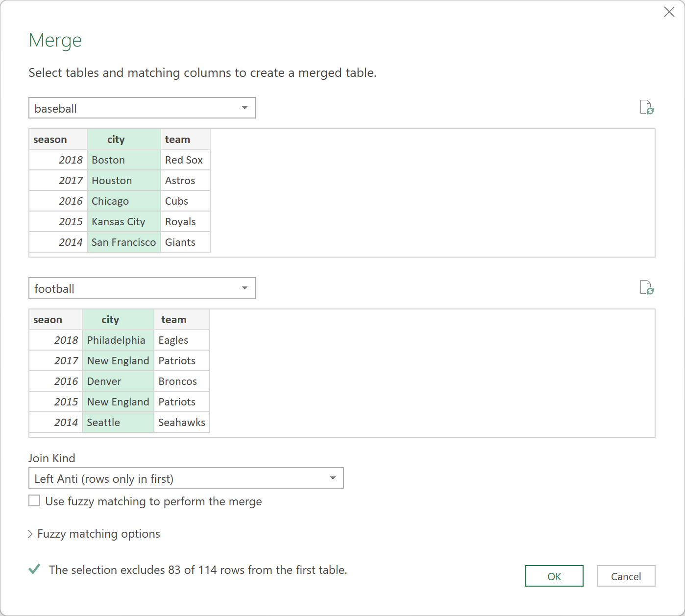The height and width of the screenshot is (616, 685).
Task: Click the Red Sox cell in baseball preview
Action: pyautogui.click(x=184, y=160)
